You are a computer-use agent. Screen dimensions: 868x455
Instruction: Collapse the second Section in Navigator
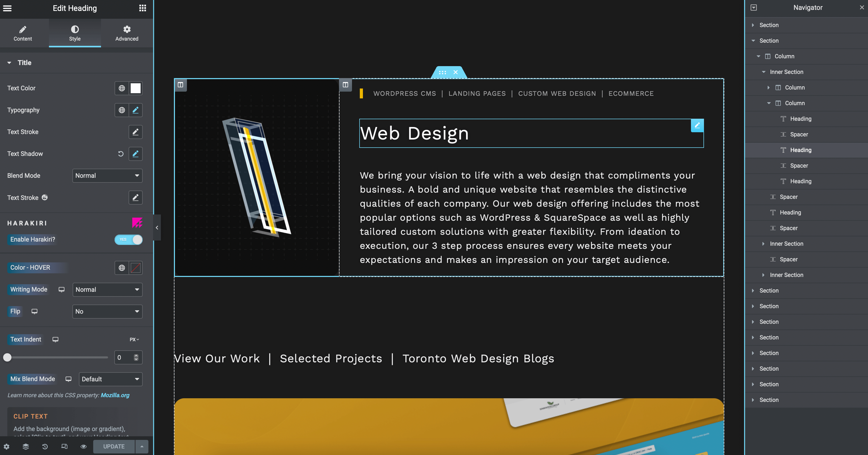coord(753,41)
